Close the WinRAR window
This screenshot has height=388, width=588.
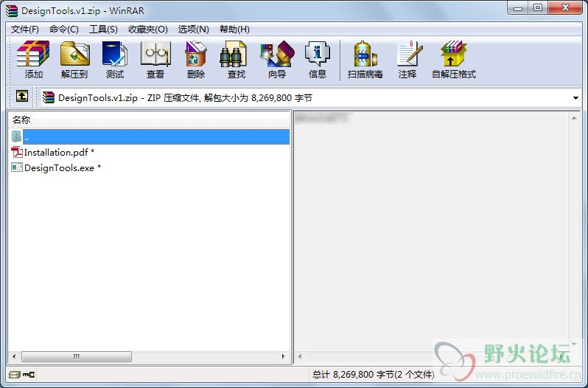(x=565, y=8)
